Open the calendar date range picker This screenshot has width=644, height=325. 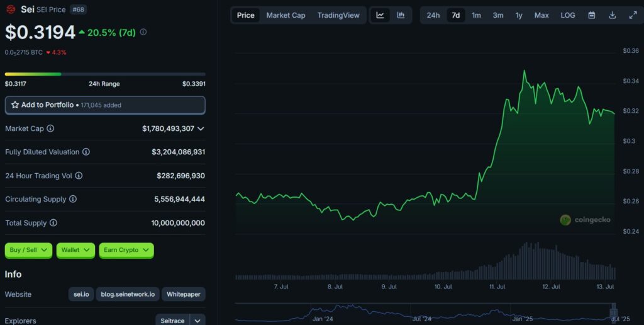[x=591, y=15]
